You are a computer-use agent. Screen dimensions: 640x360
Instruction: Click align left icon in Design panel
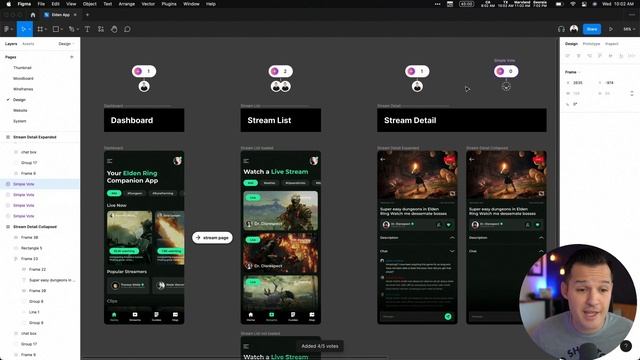pos(568,56)
